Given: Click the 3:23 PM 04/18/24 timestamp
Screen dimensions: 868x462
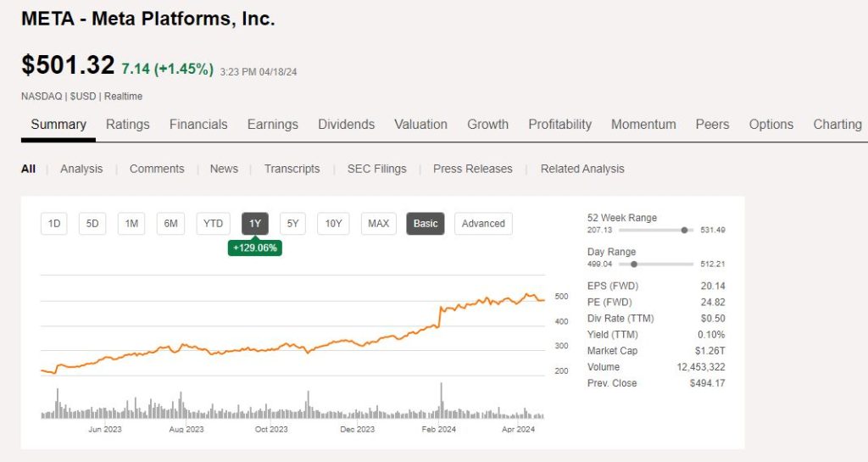Looking at the screenshot, I should point(259,72).
